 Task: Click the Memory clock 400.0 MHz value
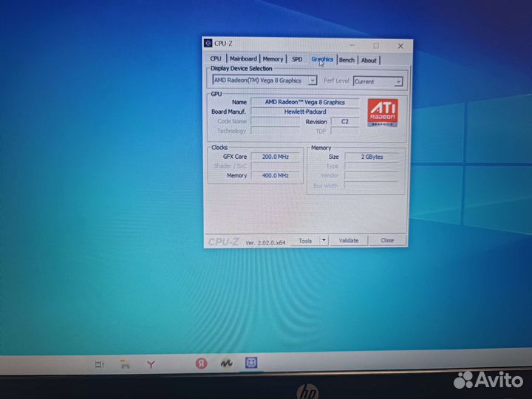[275, 175]
